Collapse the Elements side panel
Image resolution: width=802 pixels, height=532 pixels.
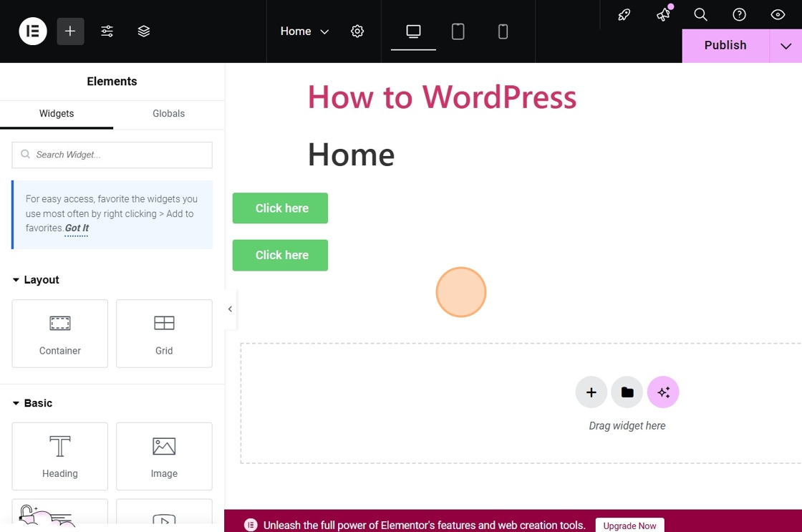click(x=230, y=309)
